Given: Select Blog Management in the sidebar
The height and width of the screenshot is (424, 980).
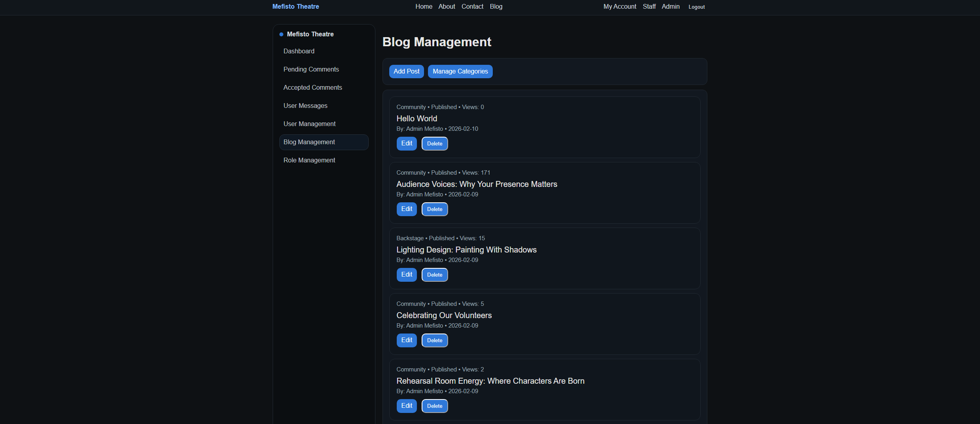Looking at the screenshot, I should (309, 142).
